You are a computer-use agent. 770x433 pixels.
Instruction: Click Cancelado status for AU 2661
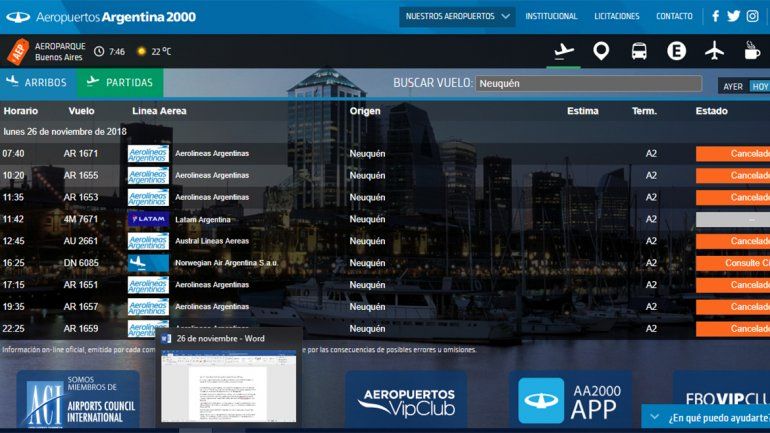click(x=733, y=241)
